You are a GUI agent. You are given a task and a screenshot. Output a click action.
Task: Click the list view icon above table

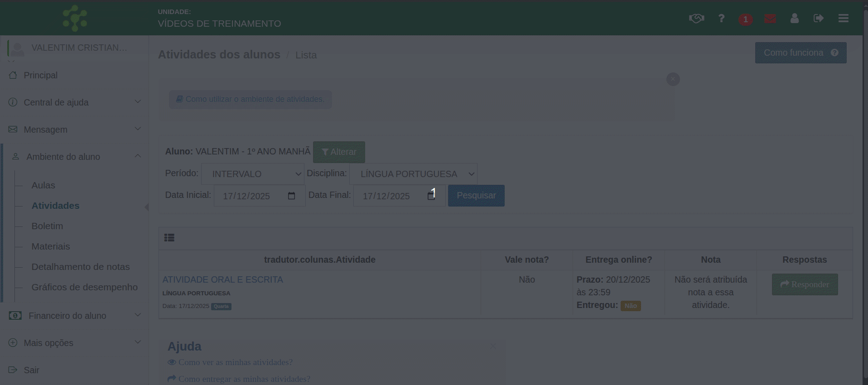169,238
